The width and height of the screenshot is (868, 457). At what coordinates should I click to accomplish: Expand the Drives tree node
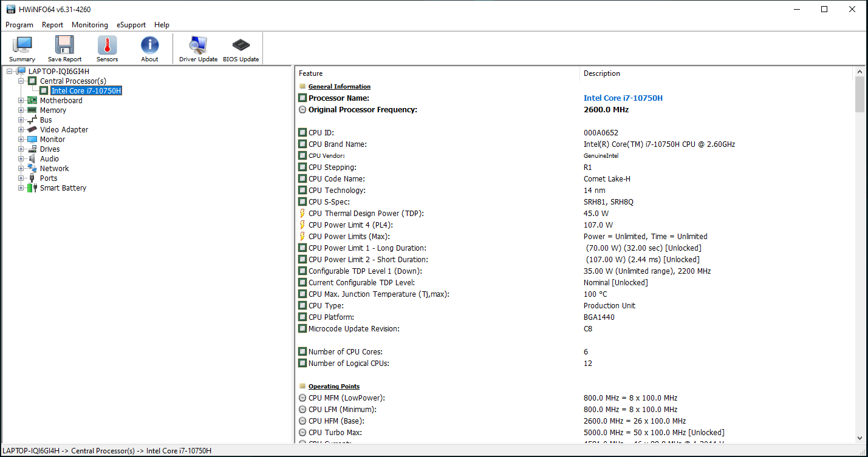pos(21,149)
